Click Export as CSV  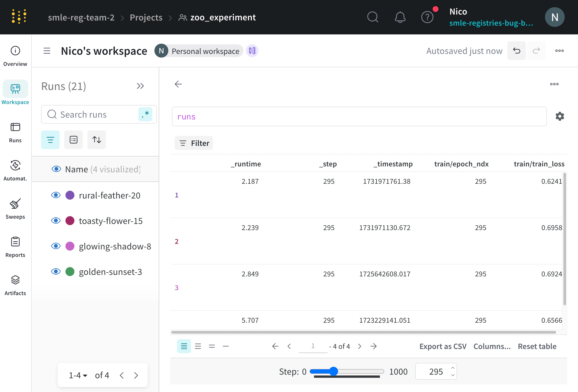(443, 346)
